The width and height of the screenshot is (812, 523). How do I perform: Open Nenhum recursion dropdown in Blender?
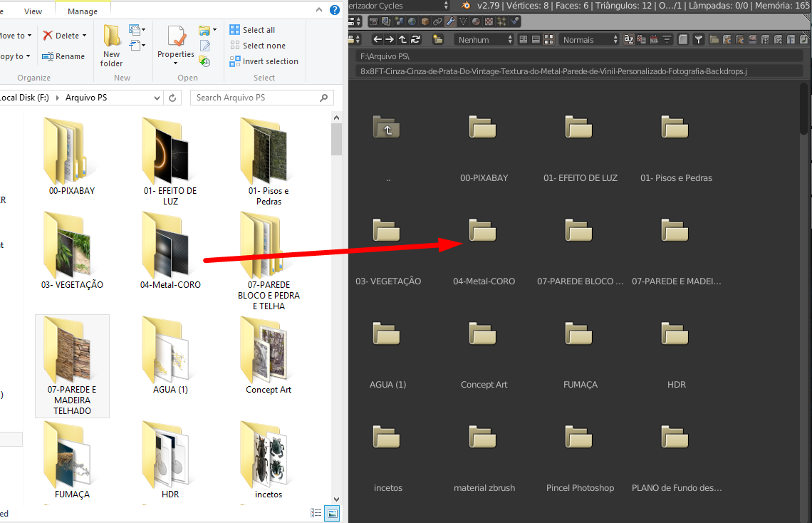(x=484, y=39)
